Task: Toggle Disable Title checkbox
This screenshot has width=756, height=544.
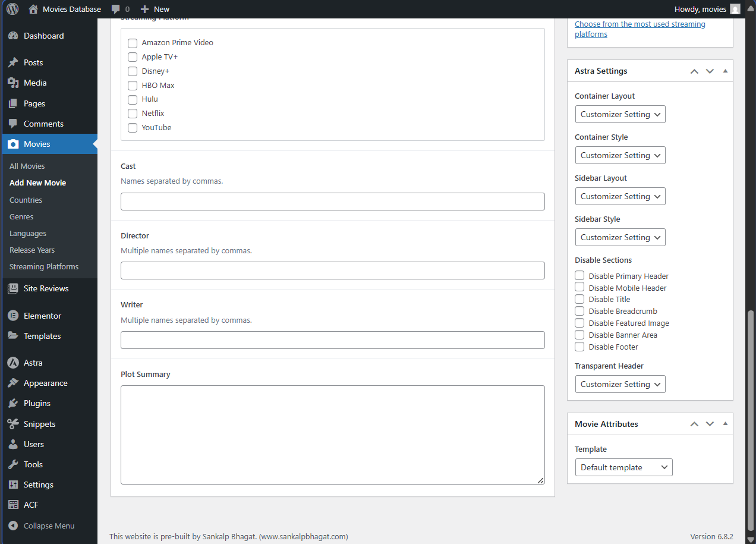Action: tap(579, 299)
